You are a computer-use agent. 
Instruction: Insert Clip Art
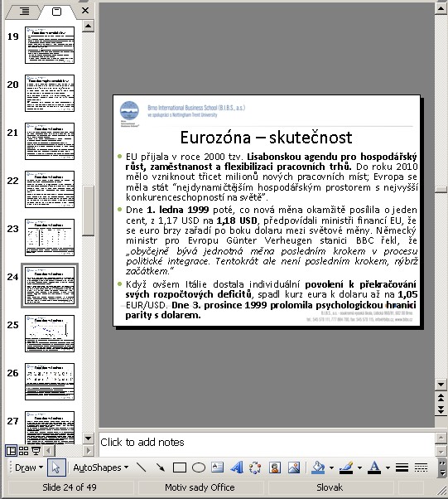[x=275, y=468]
